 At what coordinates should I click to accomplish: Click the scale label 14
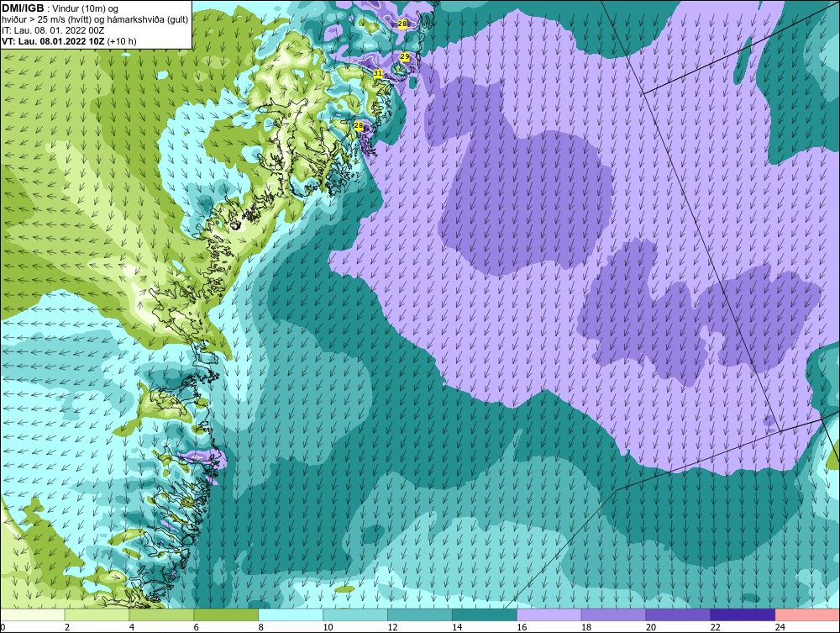click(457, 627)
